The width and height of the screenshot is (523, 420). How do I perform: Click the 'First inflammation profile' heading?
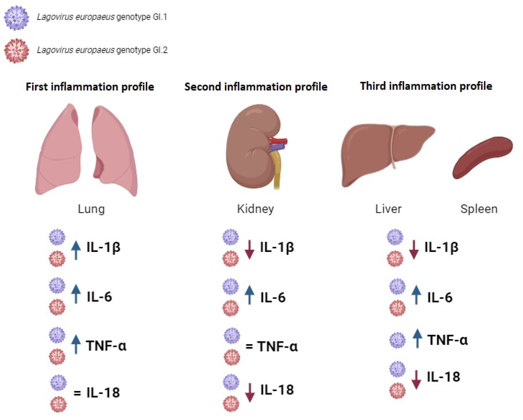point(90,87)
